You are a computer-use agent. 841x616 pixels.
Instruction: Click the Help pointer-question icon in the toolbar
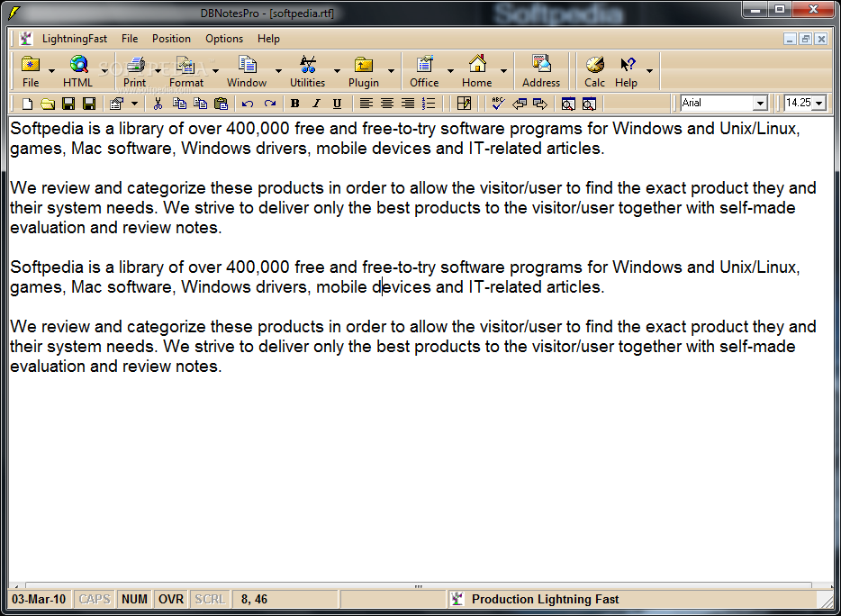[x=627, y=65]
